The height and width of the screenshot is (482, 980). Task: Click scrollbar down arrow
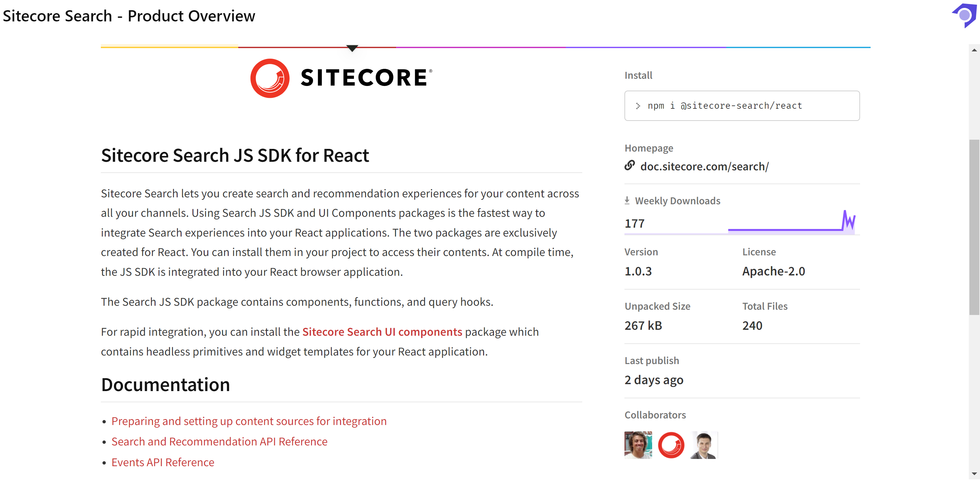point(974,474)
